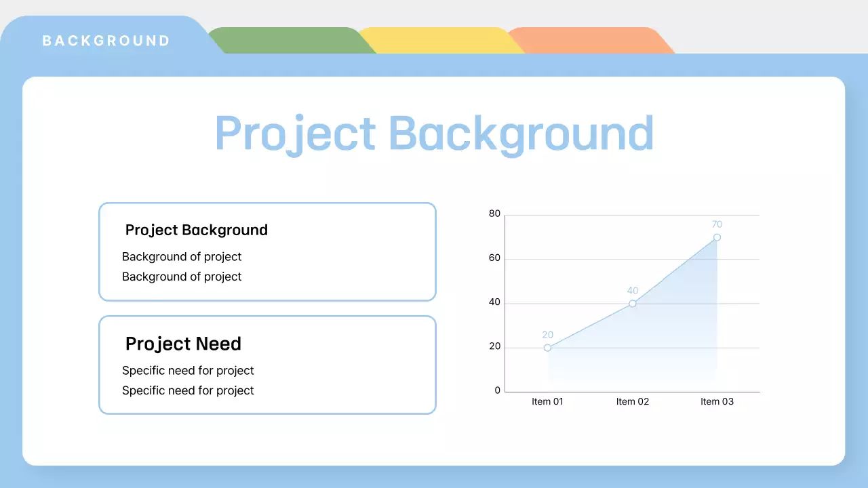868x488 pixels.
Task: Switch to the orange folder tab
Action: click(x=587, y=41)
